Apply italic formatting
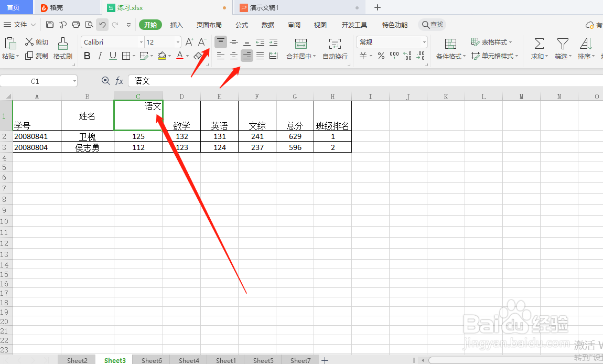The width and height of the screenshot is (603, 364). point(100,56)
